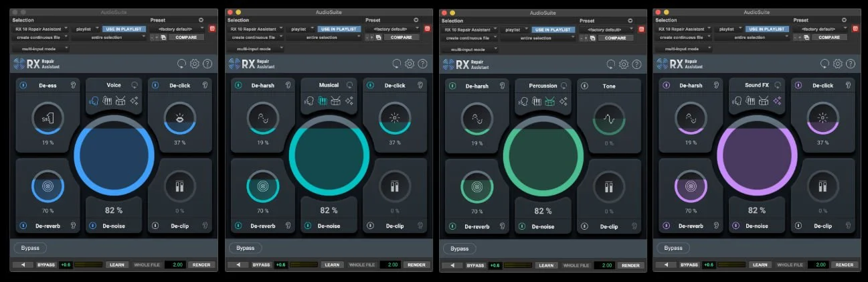868x282 pixels.
Task: Select the sparkle icon in the Sound FX window
Action: point(777,100)
